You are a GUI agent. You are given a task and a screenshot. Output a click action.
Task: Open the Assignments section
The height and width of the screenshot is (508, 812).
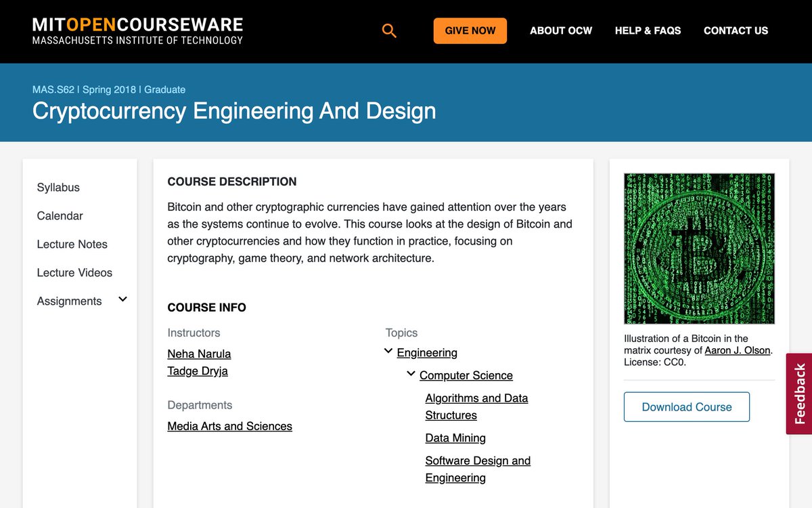click(69, 301)
